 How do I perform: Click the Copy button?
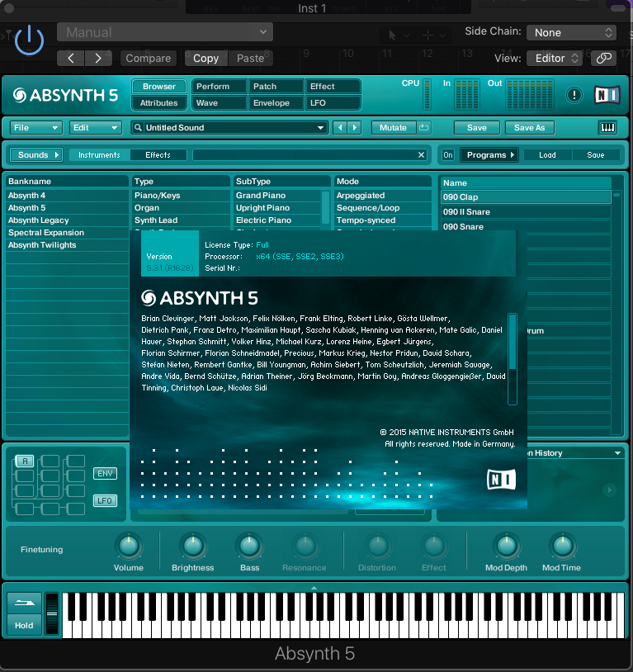tap(205, 59)
